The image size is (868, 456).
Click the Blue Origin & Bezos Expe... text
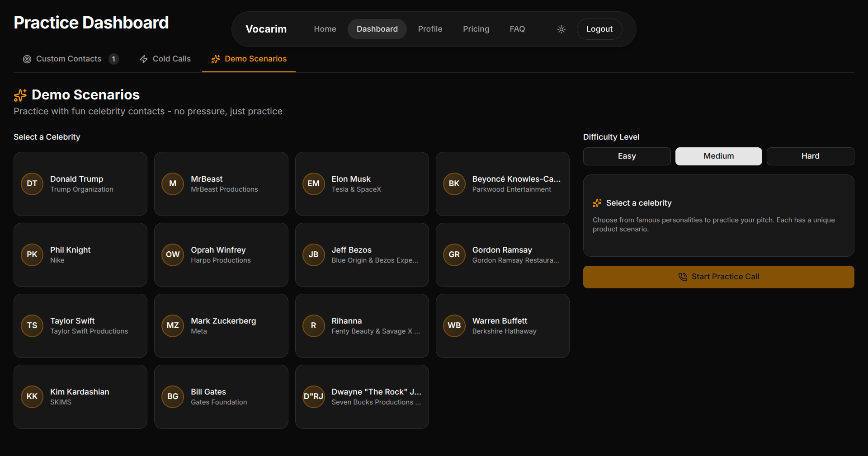tap(375, 260)
